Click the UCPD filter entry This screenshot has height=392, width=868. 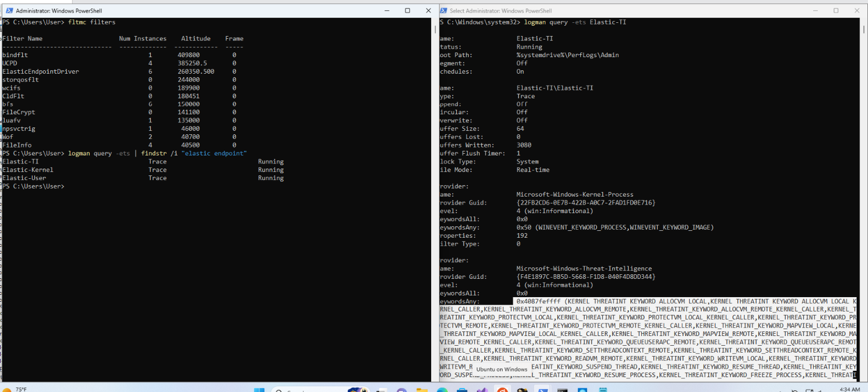(10, 63)
